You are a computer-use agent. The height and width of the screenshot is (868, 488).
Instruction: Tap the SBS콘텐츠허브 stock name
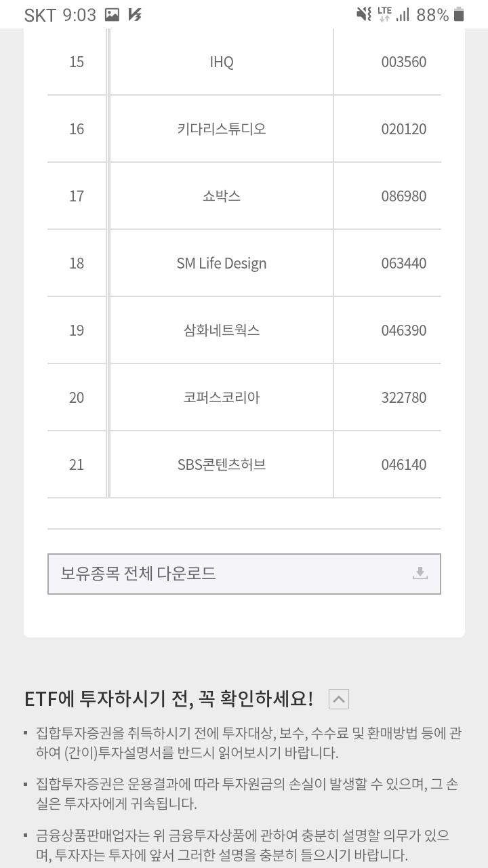(222, 465)
